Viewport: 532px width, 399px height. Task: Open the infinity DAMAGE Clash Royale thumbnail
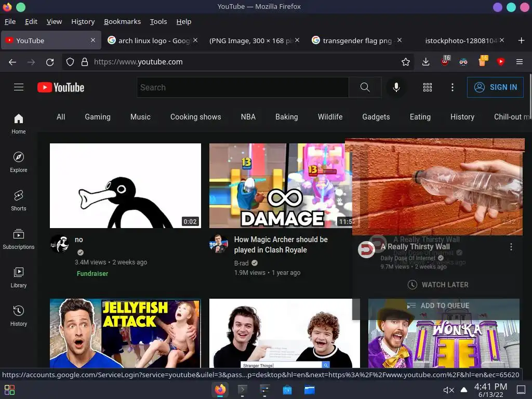281,185
